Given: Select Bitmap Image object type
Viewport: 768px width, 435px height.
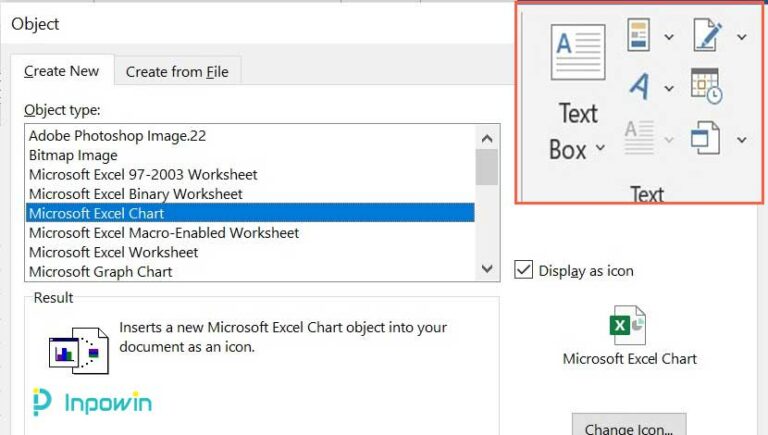Looking at the screenshot, I should [x=250, y=155].
